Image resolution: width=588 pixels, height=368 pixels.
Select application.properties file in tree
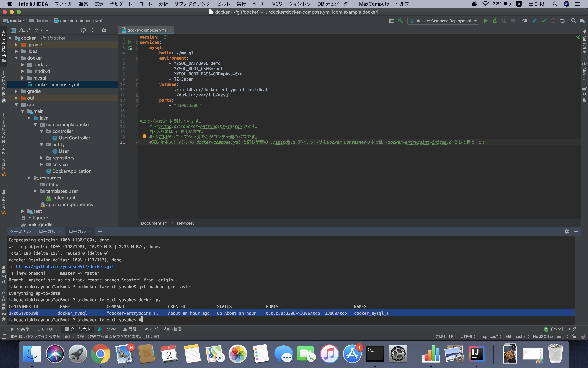(x=69, y=205)
